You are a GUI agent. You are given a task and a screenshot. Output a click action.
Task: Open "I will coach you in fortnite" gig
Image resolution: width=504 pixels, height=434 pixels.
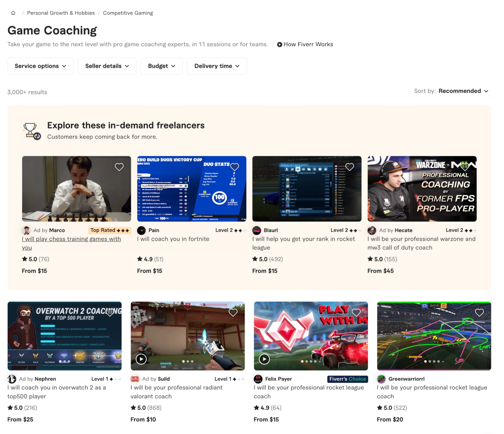[x=173, y=239]
